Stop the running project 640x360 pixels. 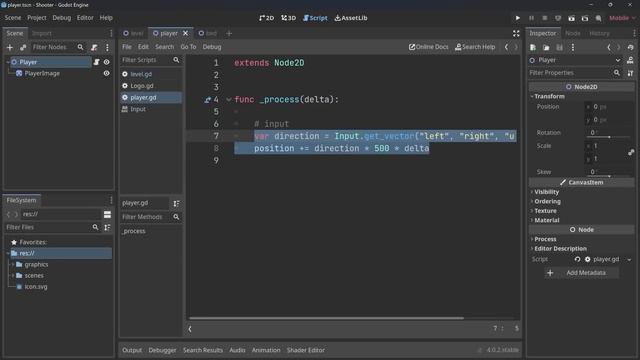click(544, 18)
